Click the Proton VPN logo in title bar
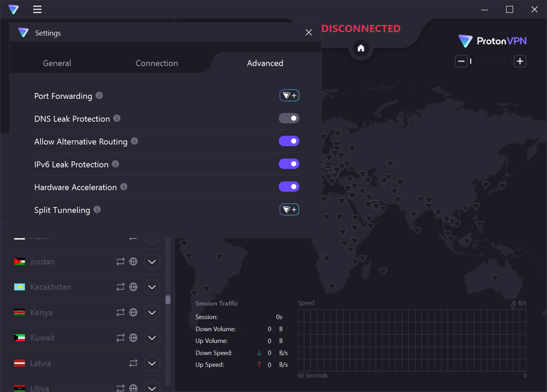This screenshot has width=547, height=392. point(13,10)
